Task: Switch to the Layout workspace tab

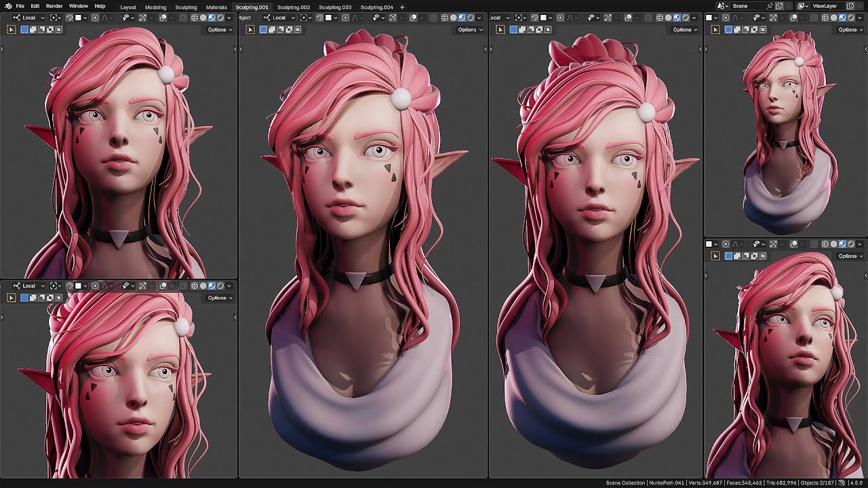Action: click(128, 7)
